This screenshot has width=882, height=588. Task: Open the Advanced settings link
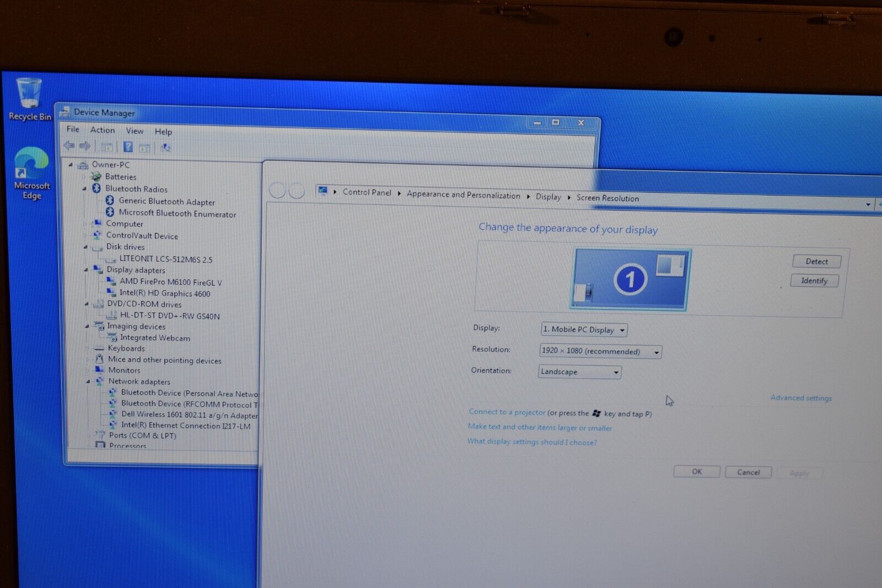click(x=801, y=398)
